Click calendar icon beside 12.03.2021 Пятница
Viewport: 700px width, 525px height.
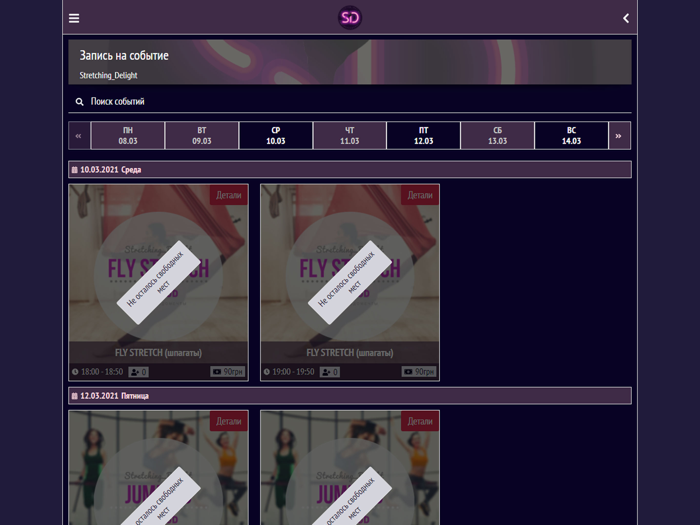click(x=75, y=396)
